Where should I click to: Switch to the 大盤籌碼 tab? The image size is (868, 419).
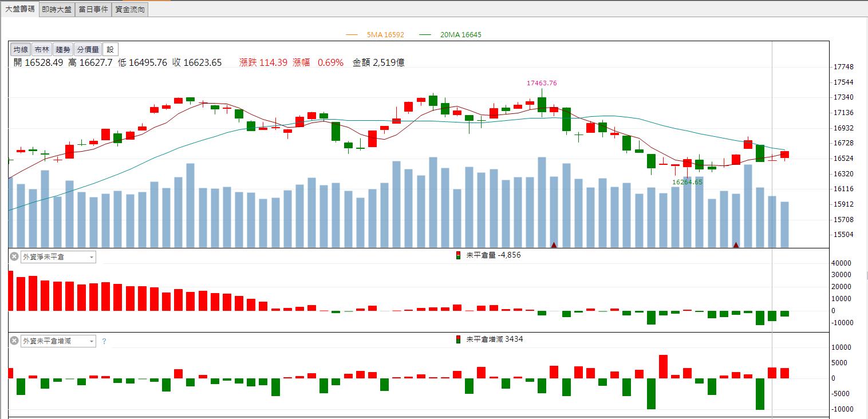pyautogui.click(x=19, y=9)
